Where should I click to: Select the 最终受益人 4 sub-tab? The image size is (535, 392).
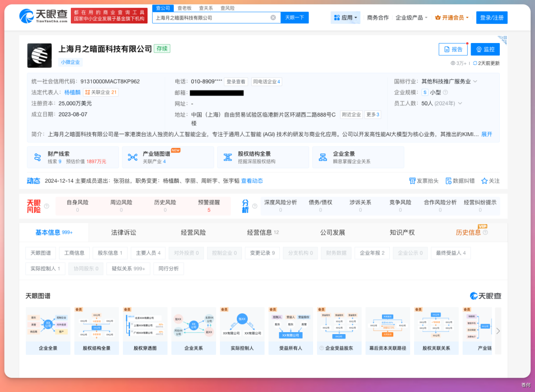pyautogui.click(x=451, y=253)
